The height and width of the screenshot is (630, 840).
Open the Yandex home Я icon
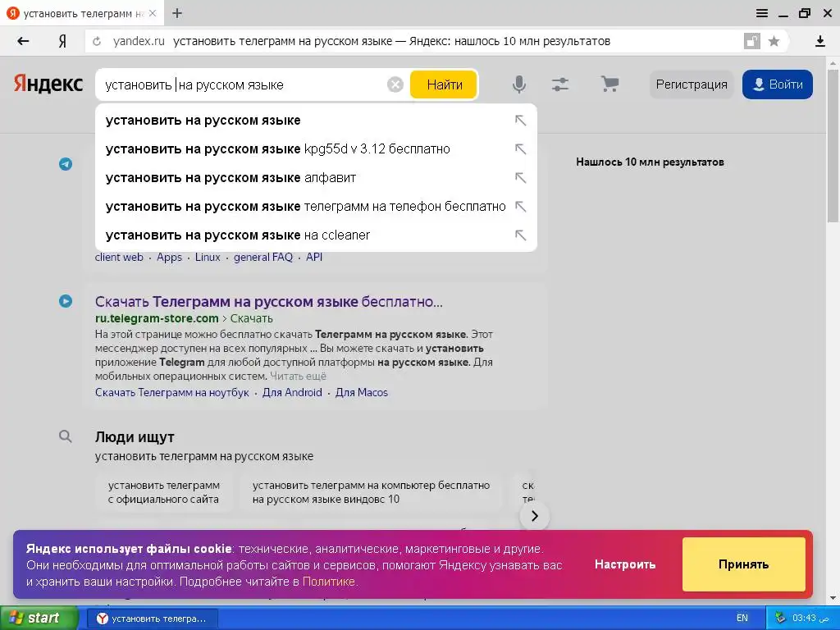coord(62,41)
